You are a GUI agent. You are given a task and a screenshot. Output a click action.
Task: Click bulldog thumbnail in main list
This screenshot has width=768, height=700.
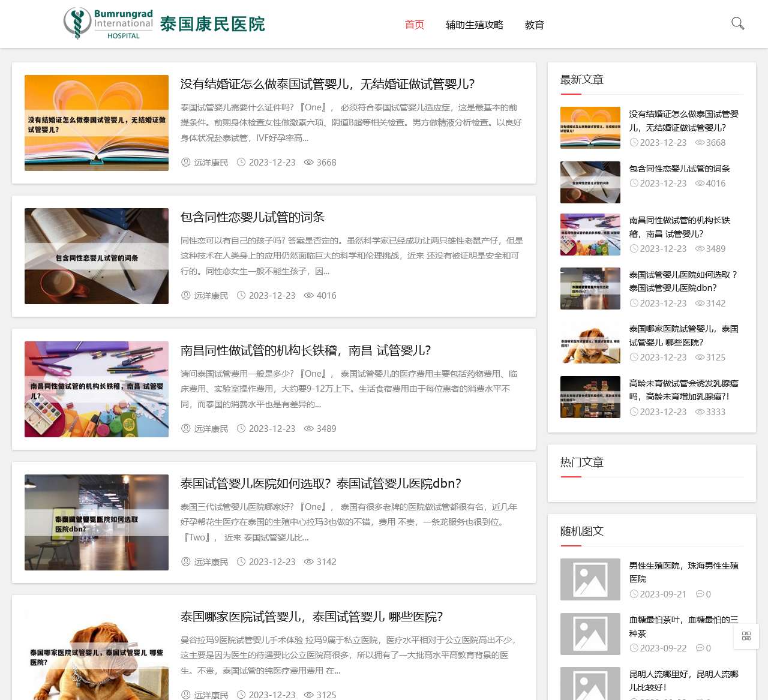coord(97,653)
